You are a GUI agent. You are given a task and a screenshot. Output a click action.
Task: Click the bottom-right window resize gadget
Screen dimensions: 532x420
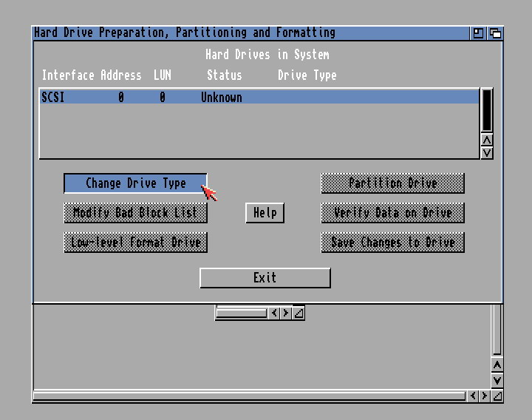(x=497, y=396)
